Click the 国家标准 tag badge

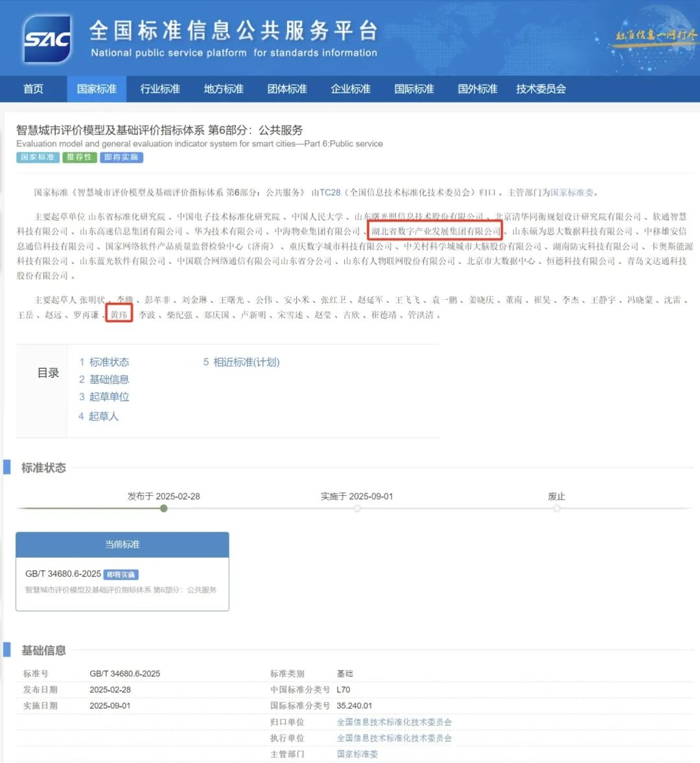38,157
